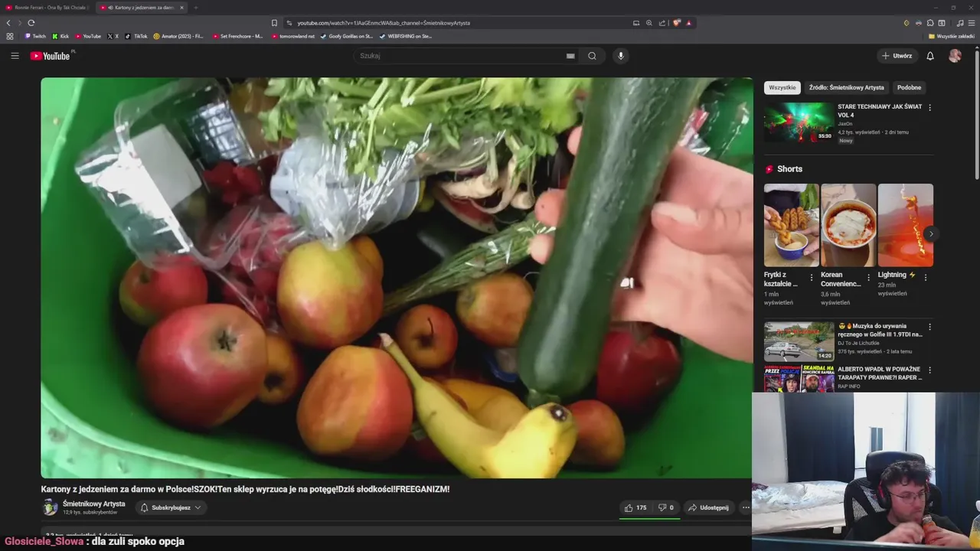The image size is (980, 551).
Task: Open the Twitch bookmark
Action: (35, 36)
